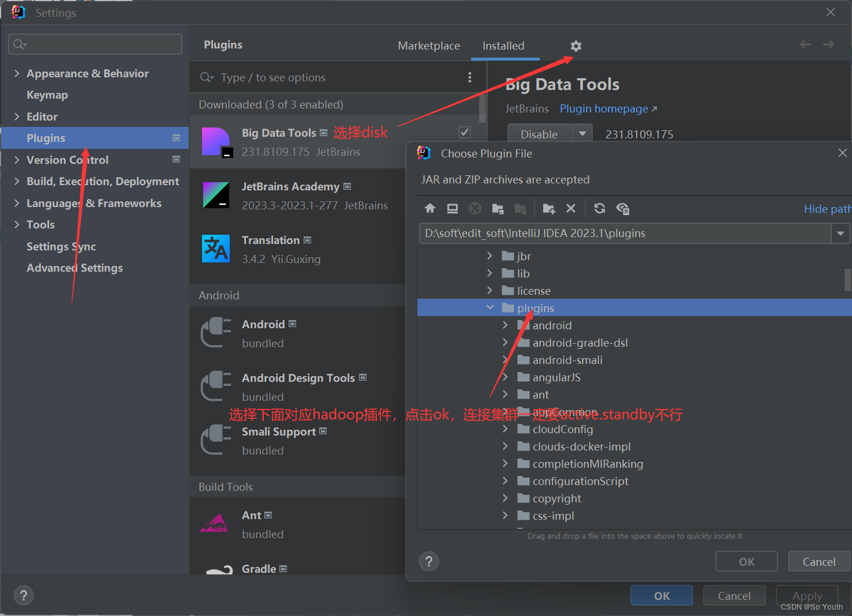Close the Choose Plugin File dialog
Image resolution: width=852 pixels, height=616 pixels.
click(x=842, y=153)
